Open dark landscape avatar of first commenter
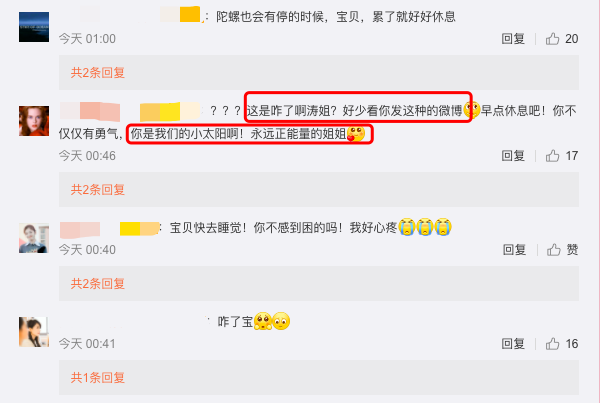 [x=34, y=27]
